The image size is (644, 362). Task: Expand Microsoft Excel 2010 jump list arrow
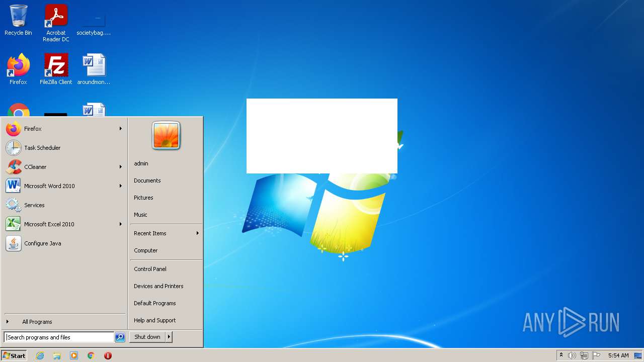[x=121, y=224]
